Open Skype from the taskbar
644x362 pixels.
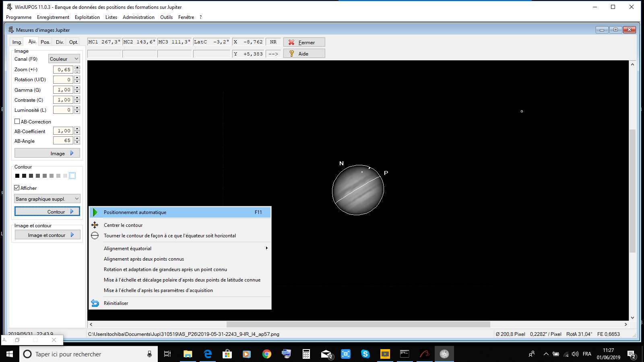(x=365, y=354)
